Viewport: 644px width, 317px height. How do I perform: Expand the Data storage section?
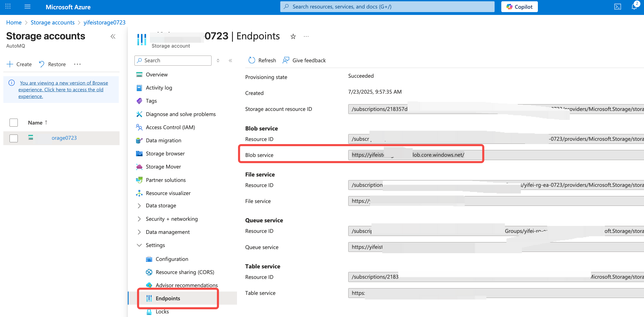click(139, 206)
